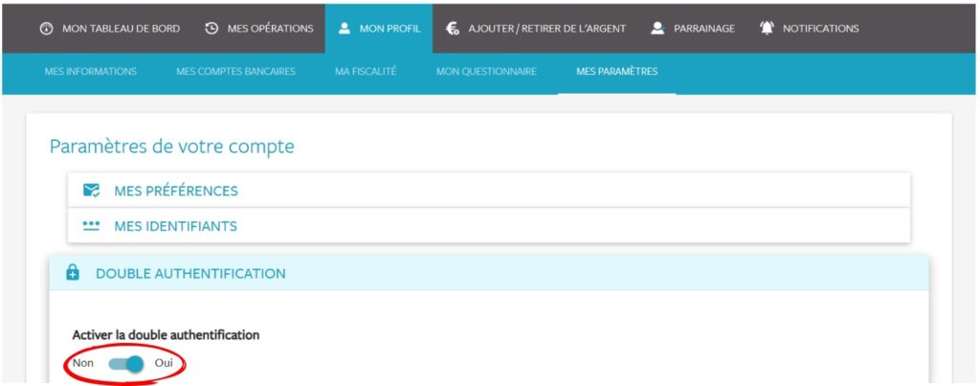Switch to the Mes Comptes Bancaires tab
The width and height of the screenshot is (980, 386).
coord(235,71)
